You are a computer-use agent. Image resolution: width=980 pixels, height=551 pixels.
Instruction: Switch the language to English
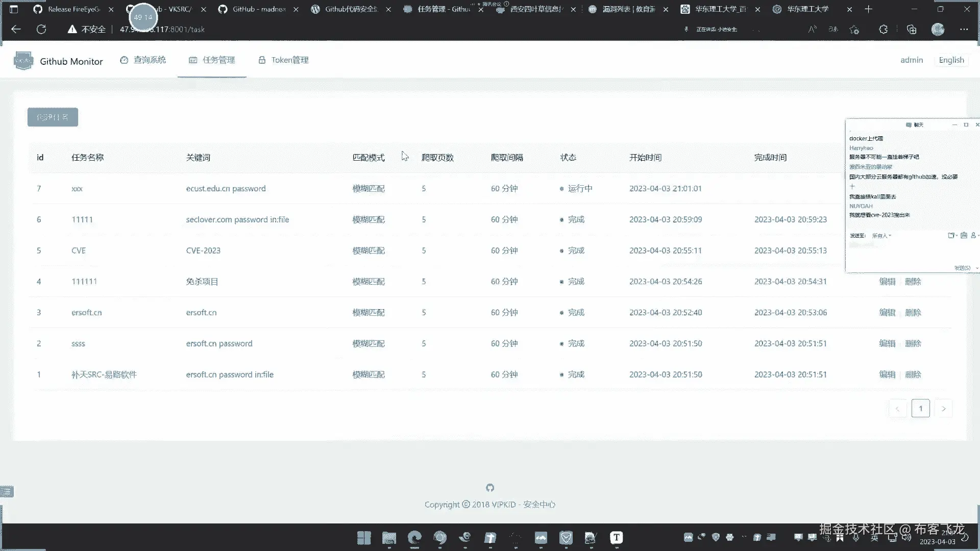pos(951,60)
